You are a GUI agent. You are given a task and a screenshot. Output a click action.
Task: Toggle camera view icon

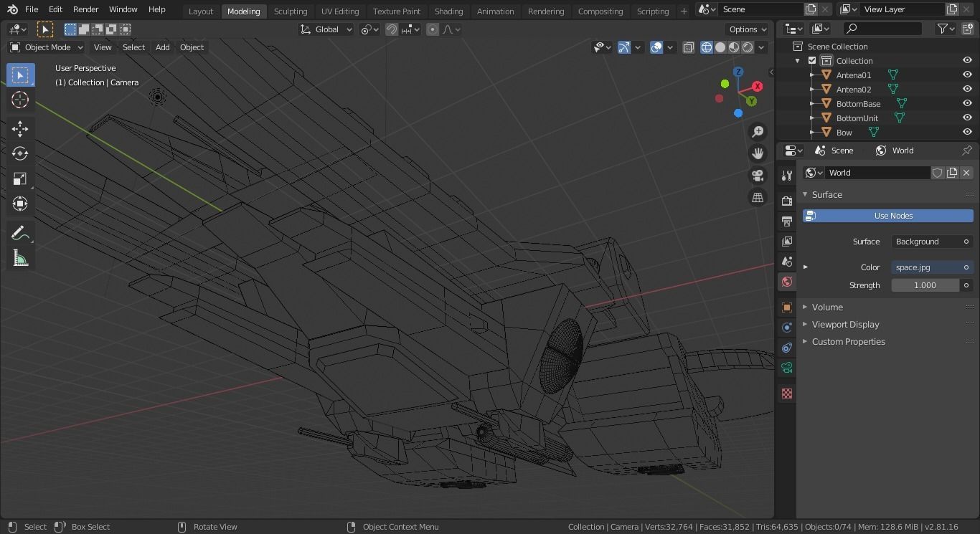758,176
